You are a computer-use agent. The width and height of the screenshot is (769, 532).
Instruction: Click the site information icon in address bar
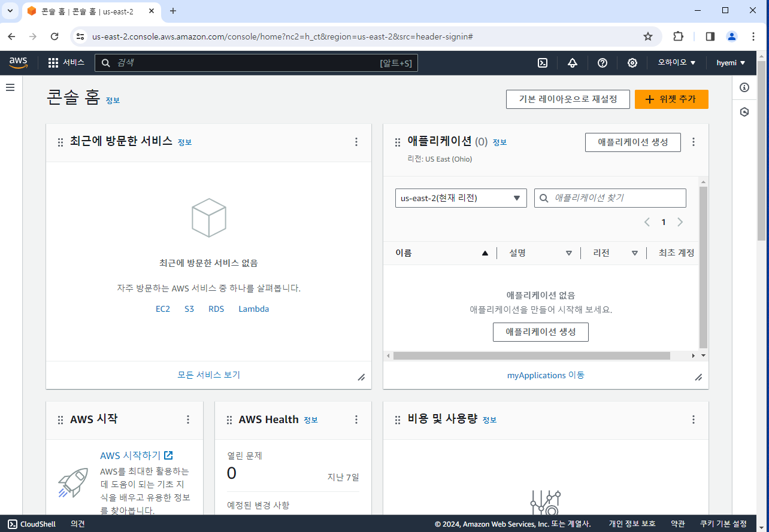coord(80,37)
